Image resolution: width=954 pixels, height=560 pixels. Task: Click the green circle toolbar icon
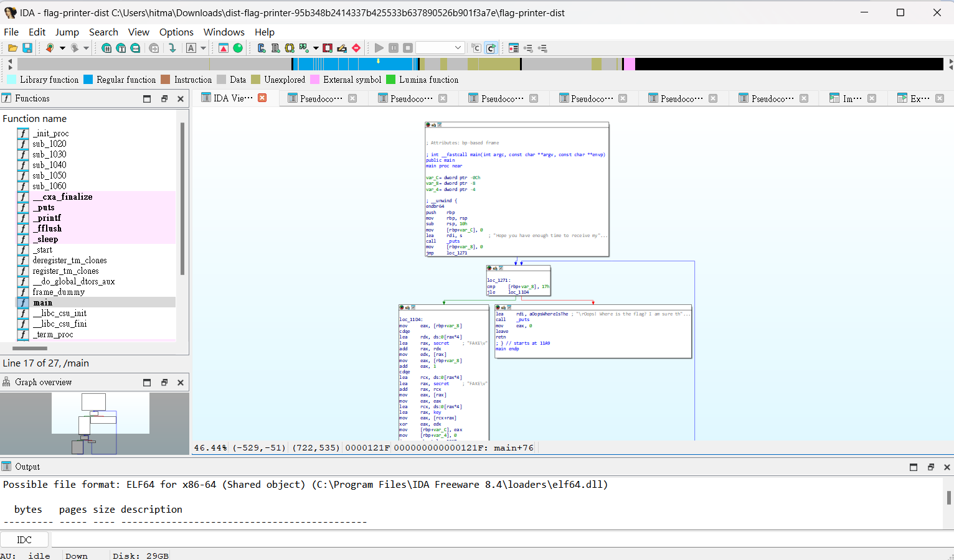(238, 48)
